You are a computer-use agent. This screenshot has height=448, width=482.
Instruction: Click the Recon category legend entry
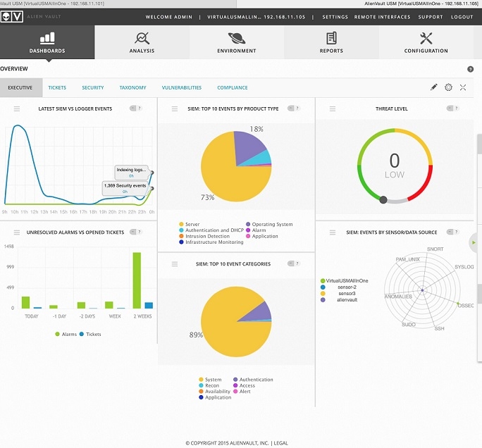[209, 385]
